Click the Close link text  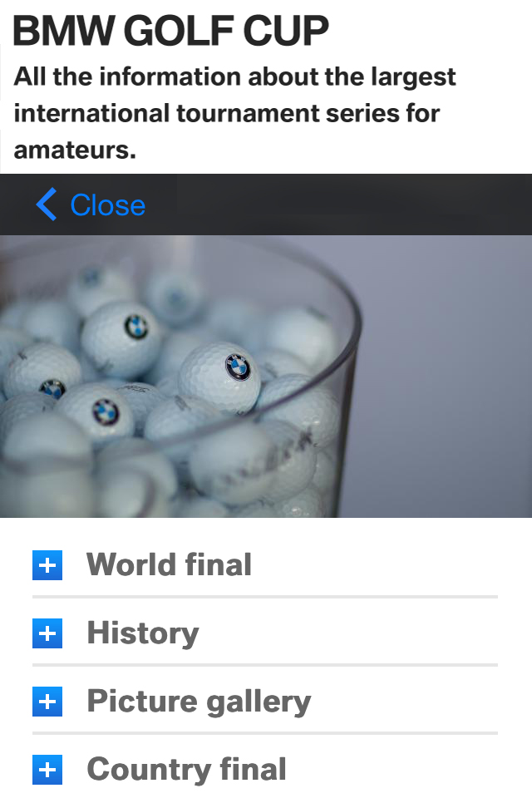[x=108, y=205]
